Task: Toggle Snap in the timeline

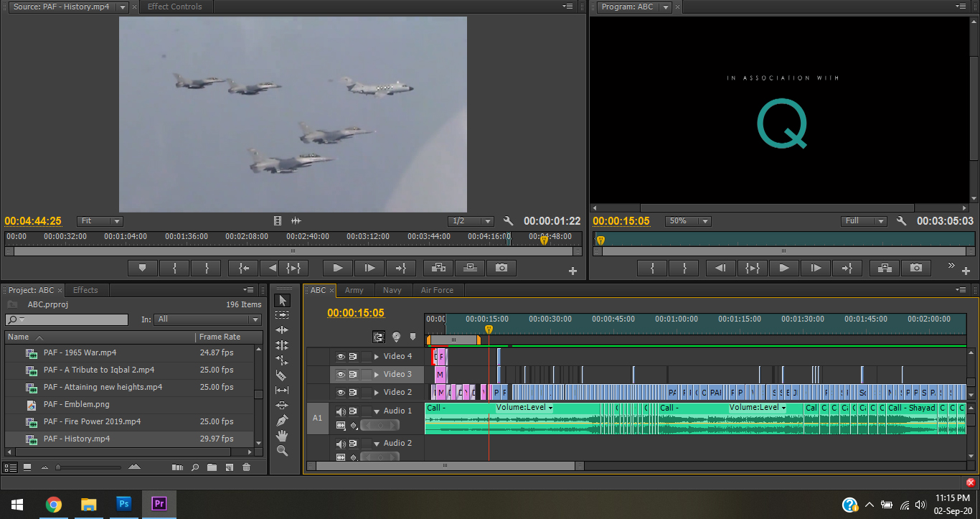Action: (x=379, y=337)
